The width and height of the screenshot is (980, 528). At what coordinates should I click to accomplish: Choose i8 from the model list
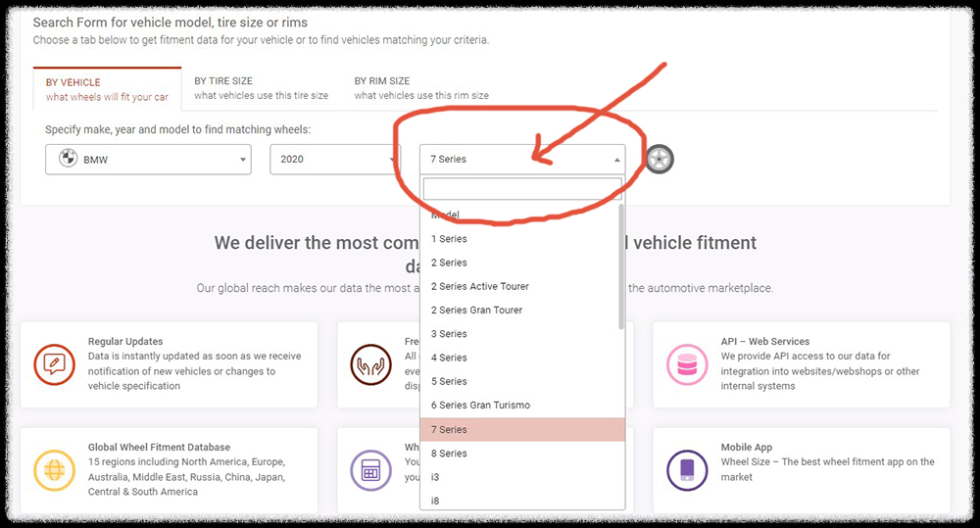click(x=522, y=501)
